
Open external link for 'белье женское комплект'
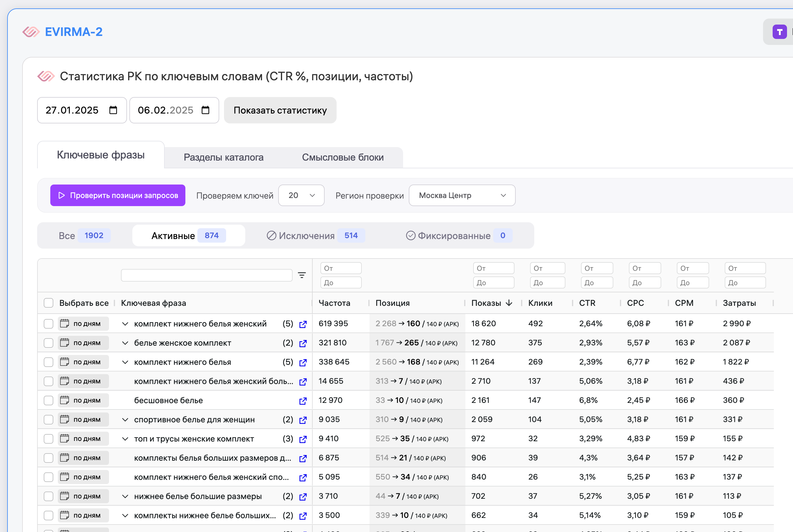(x=303, y=343)
